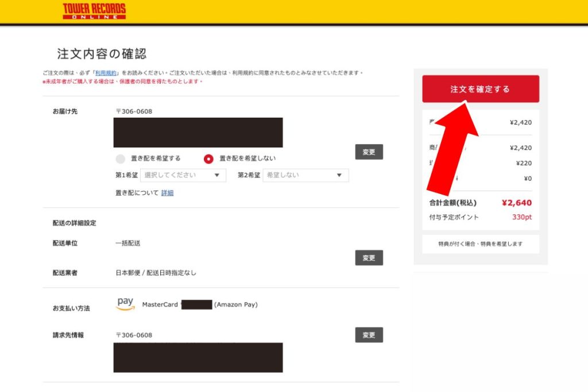Click 変更 button for お届け先 address
The width and height of the screenshot is (588, 392).
[x=369, y=152]
